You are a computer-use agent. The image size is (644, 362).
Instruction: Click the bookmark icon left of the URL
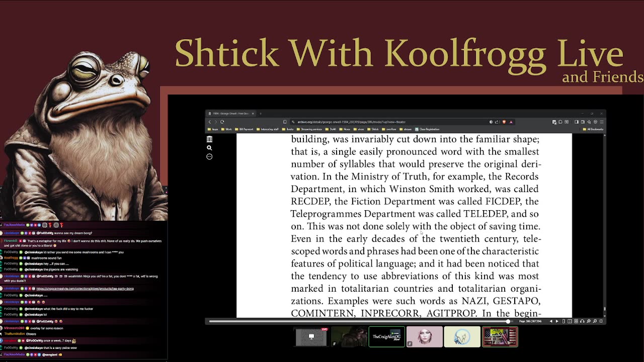[x=285, y=122]
